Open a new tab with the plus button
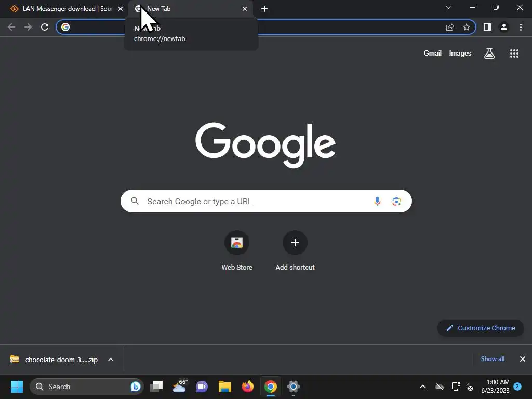Screen dimensions: 532x399 coord(264,9)
